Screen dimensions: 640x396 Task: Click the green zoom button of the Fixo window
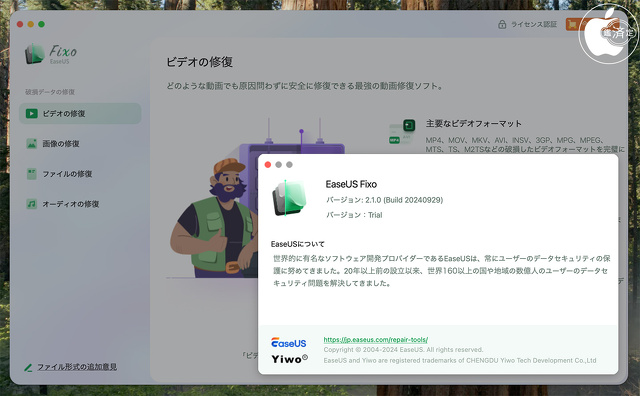pyautogui.click(x=42, y=24)
